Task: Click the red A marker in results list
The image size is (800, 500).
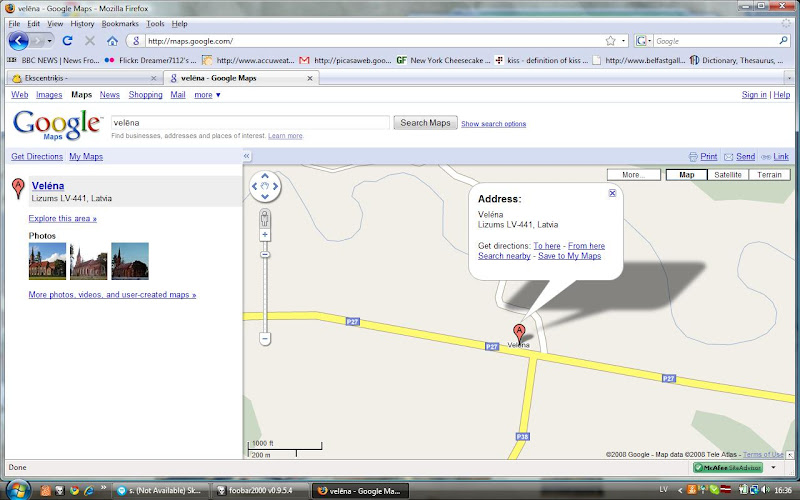Action: (x=18, y=188)
